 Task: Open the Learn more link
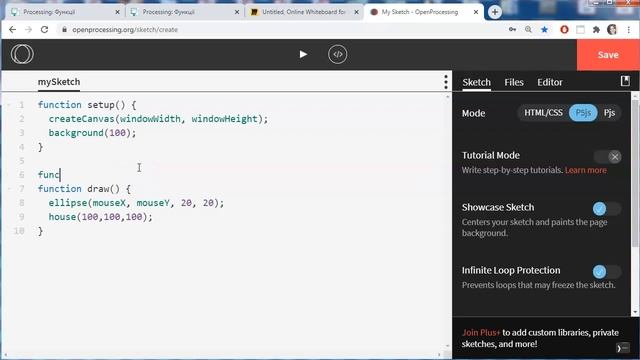coord(586,170)
